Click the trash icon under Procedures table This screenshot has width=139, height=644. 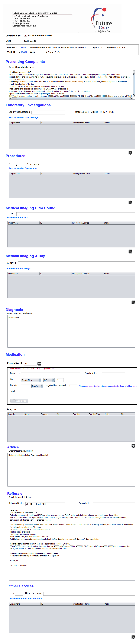130,202
